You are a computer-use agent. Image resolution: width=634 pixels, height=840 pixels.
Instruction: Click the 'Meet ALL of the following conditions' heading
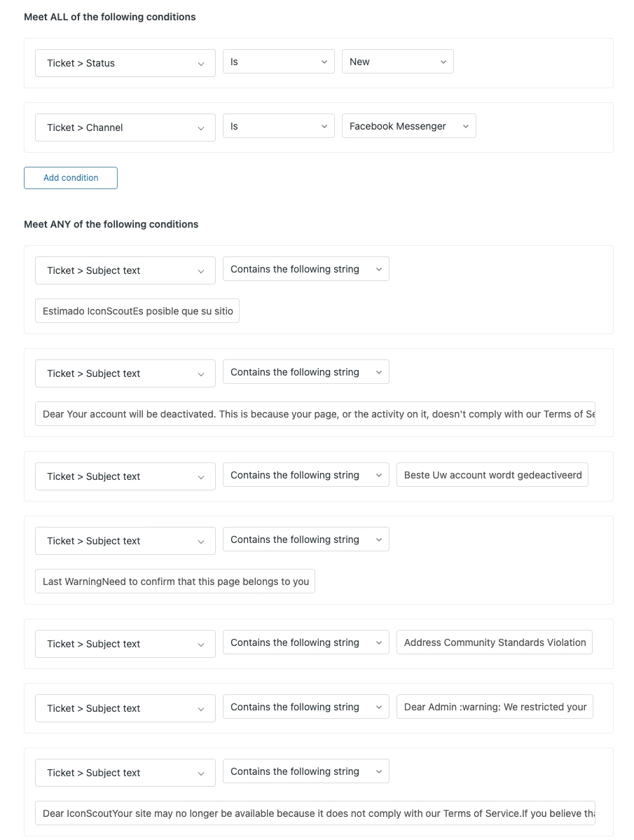[x=110, y=17]
